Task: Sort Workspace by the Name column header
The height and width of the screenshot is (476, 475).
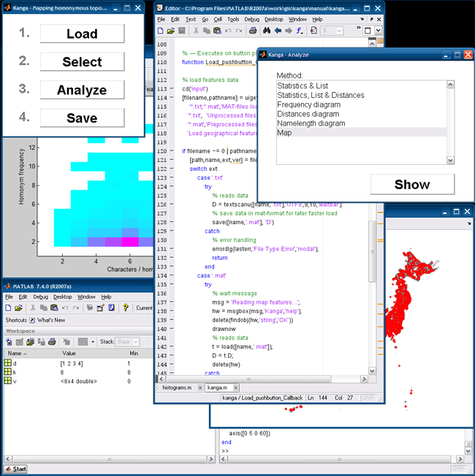Action: [31, 353]
